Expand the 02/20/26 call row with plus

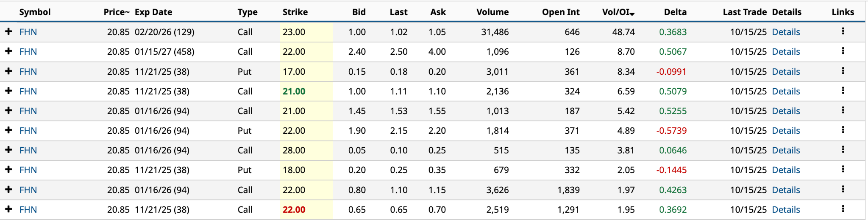8,32
